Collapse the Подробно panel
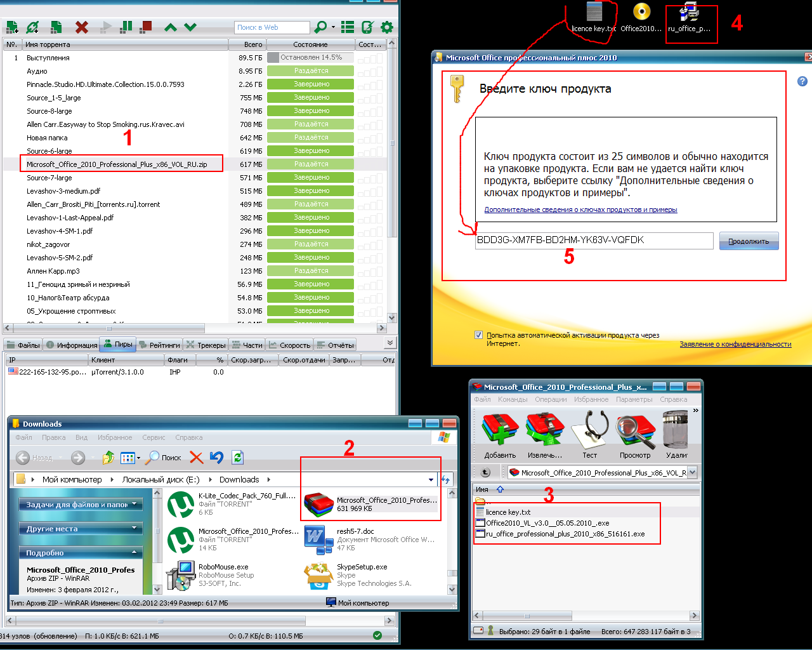 pos(81,553)
